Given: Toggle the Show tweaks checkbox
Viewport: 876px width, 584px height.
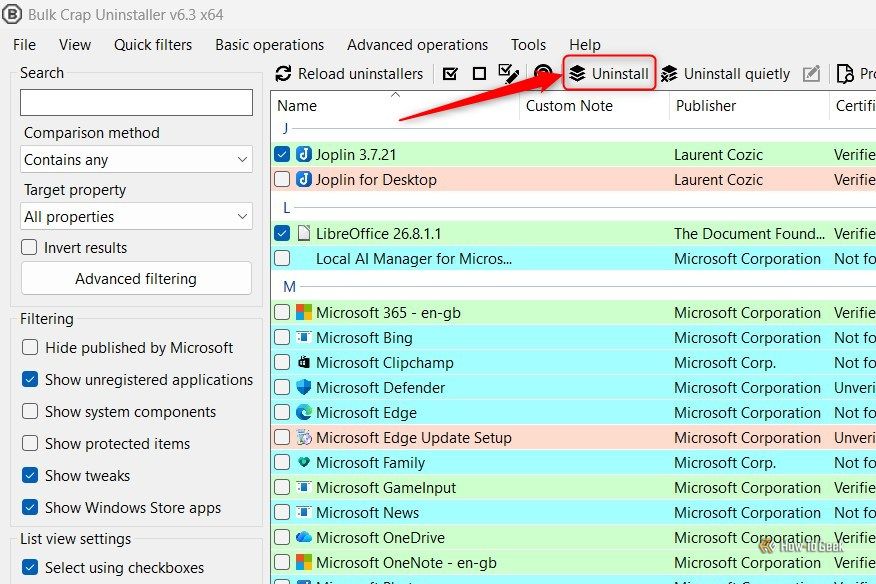Looking at the screenshot, I should pos(30,475).
